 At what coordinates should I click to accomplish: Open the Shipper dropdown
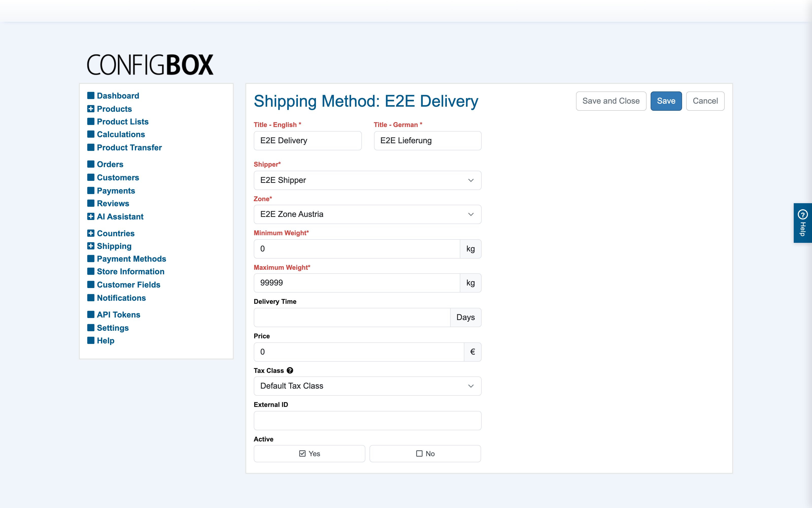(x=367, y=180)
